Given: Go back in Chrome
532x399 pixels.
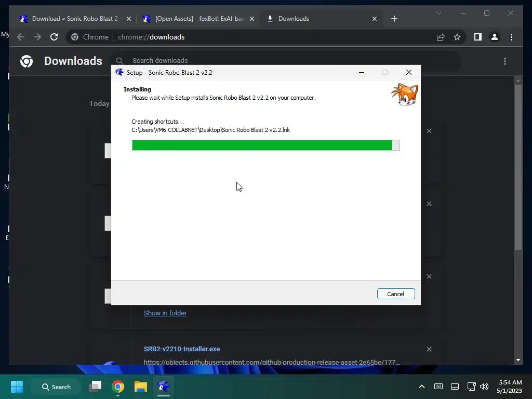Looking at the screenshot, I should click(21, 37).
